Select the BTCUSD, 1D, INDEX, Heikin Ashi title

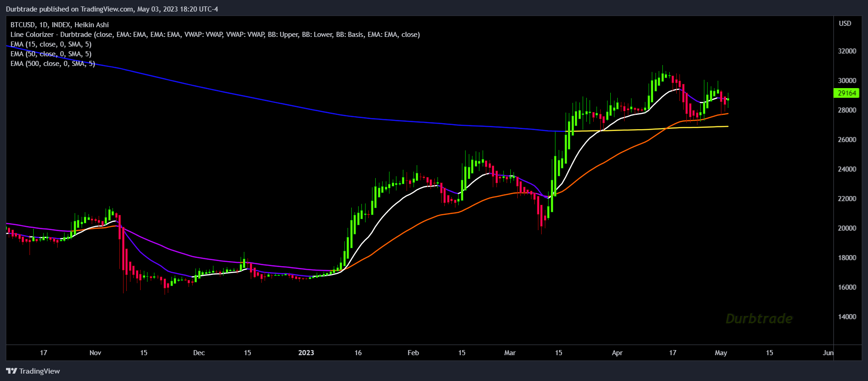click(59, 24)
